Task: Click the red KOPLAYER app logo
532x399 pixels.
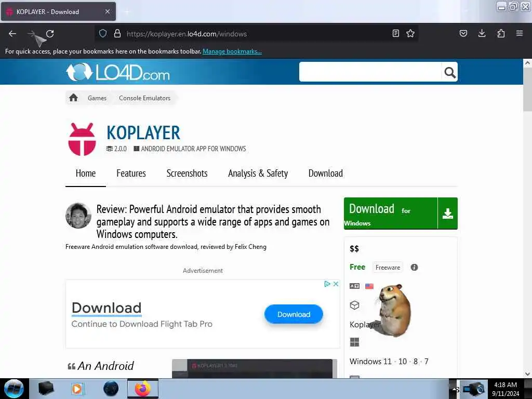Action: [82, 139]
